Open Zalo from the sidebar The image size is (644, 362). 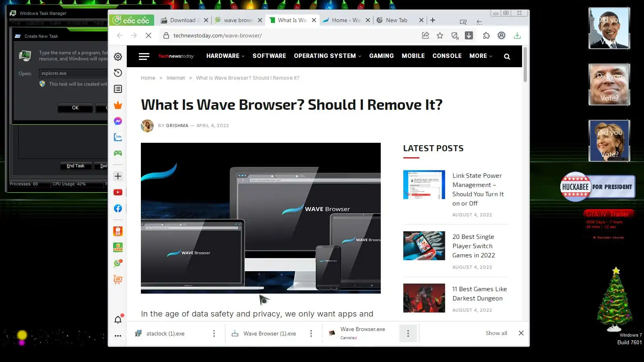[x=118, y=137]
